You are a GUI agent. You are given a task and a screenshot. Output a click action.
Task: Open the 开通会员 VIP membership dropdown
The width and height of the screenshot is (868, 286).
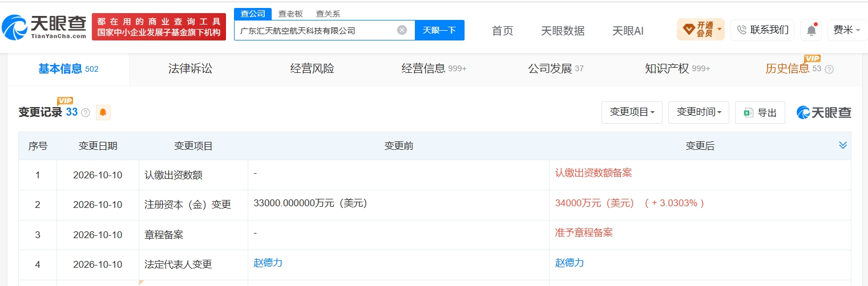tap(701, 29)
